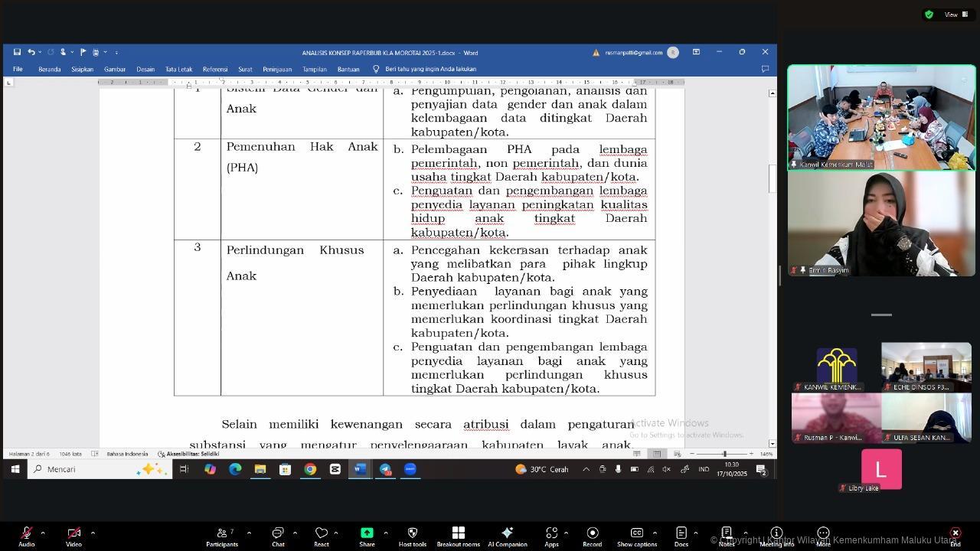The width and height of the screenshot is (980, 551).
Task: Expand the arrow next to Share
Action: [385, 533]
